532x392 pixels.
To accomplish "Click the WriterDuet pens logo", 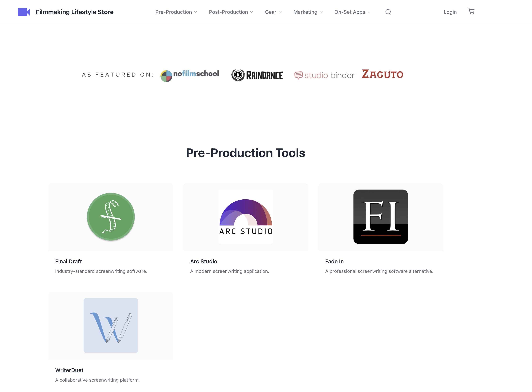I will point(111,325).
